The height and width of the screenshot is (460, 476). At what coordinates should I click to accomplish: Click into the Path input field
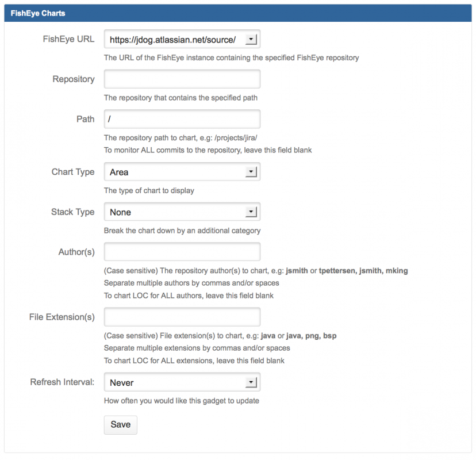click(182, 119)
